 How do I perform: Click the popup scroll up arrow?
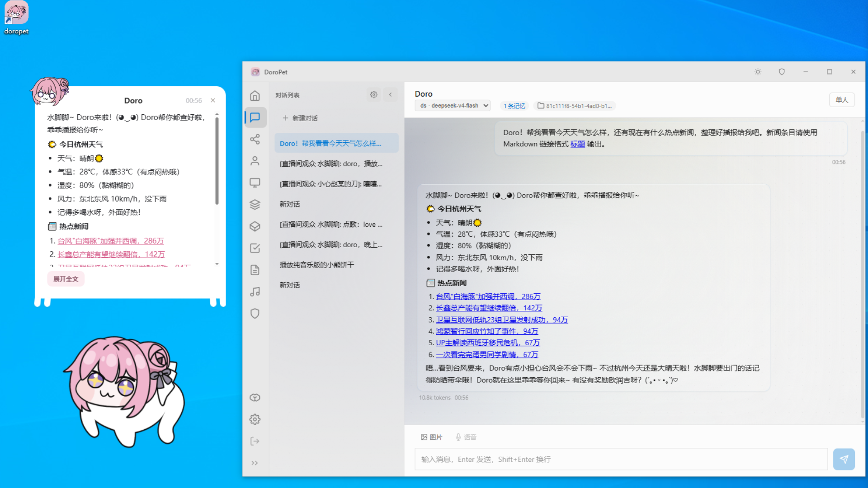coord(217,115)
